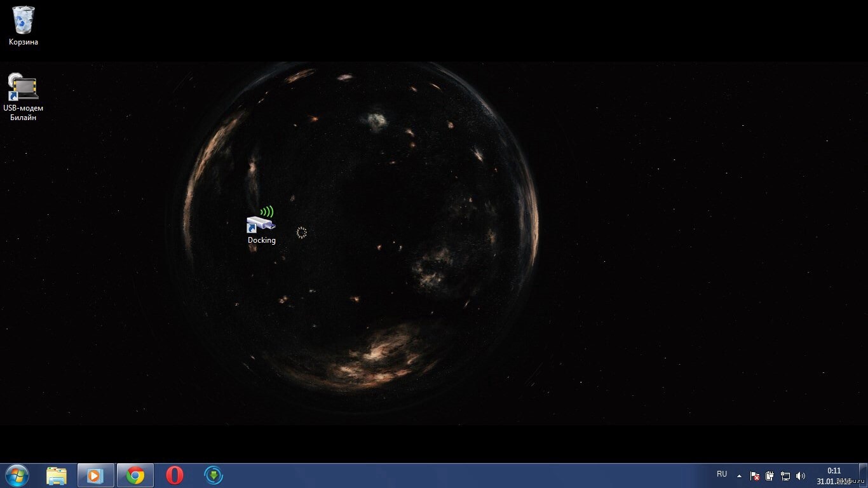Click the Show Desktop strip at taskbar end
Viewport: 868px width, 488px height.
(864, 475)
